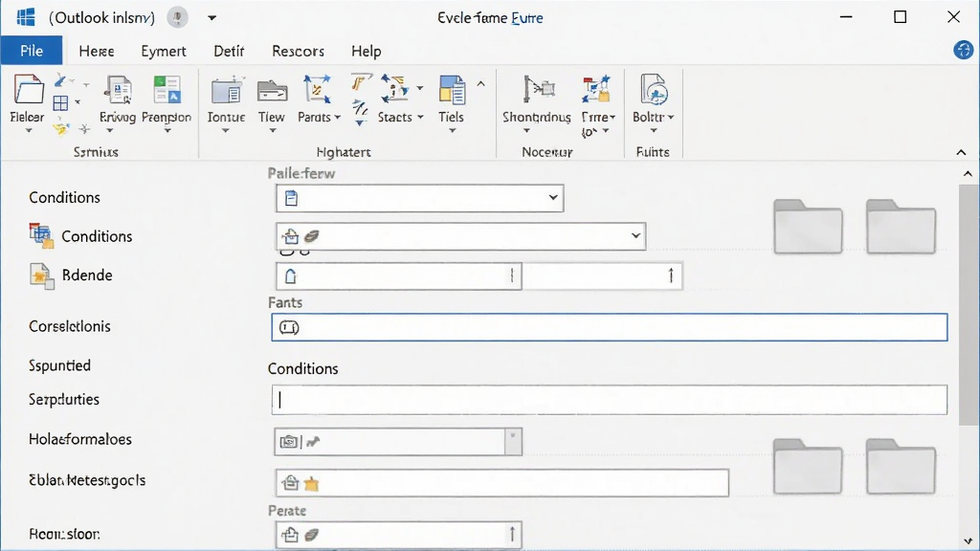Click the Tiels ribbon icon

(x=452, y=90)
